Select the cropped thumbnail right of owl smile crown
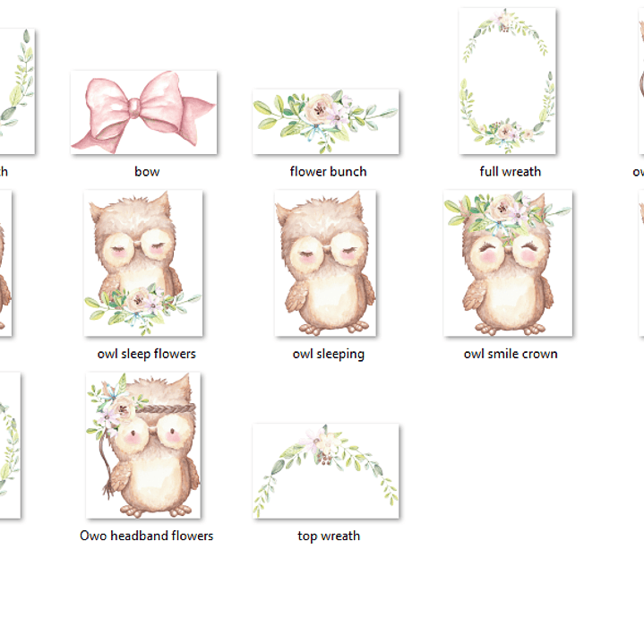Image resolution: width=644 pixels, height=644 pixels. pyautogui.click(x=640, y=263)
